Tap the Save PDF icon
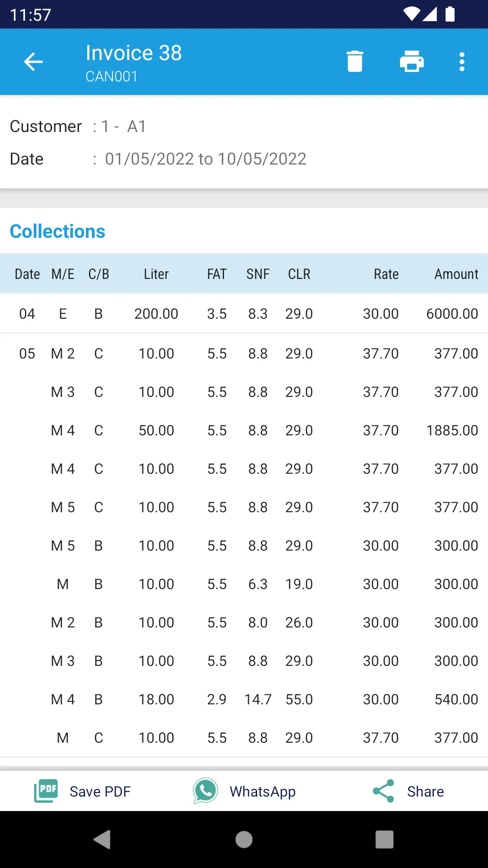 [46, 791]
